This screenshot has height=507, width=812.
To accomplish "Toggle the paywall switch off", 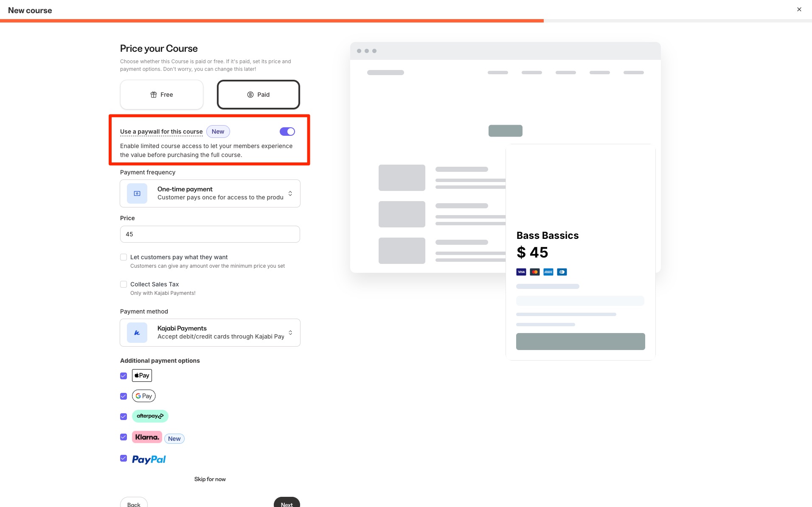I will [287, 132].
